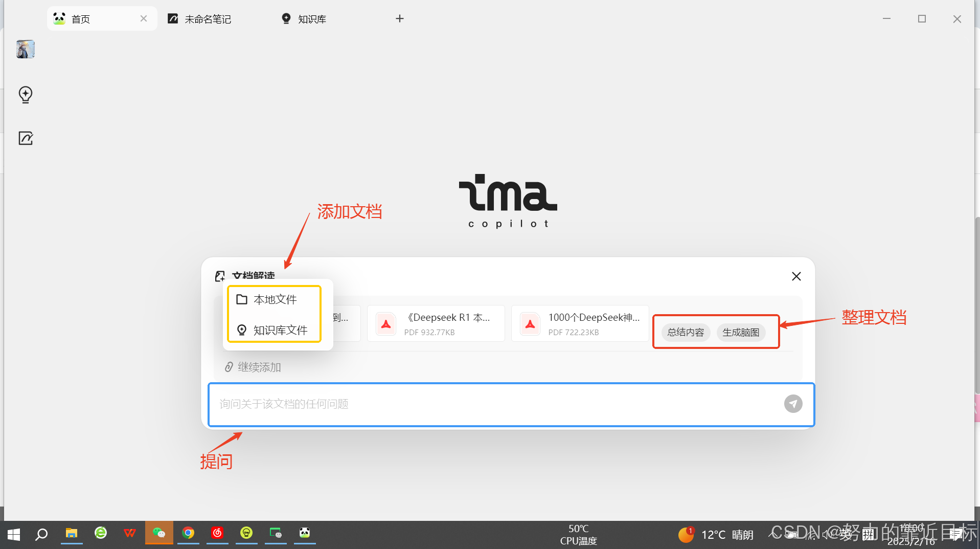Open the knowledge base lightbulb sidebar icon
980x549 pixels.
point(26,94)
